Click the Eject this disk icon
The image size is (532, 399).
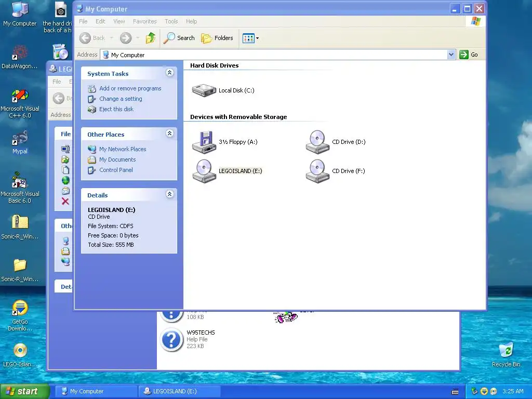92,109
